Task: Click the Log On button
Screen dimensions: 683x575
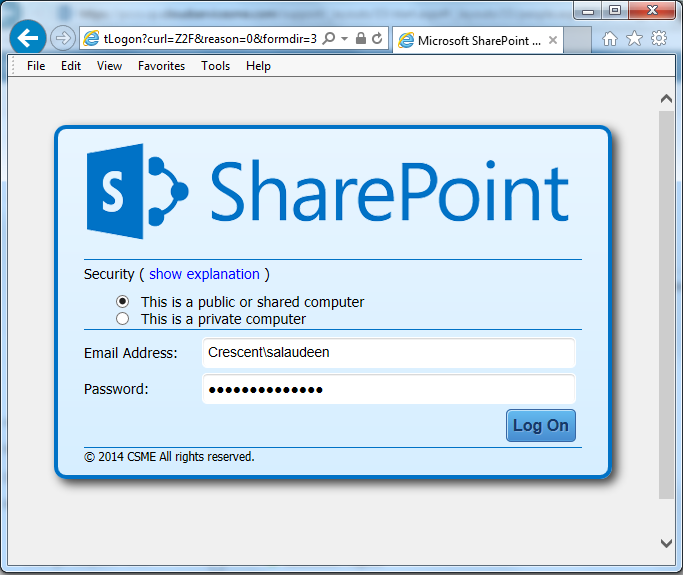Action: point(541,426)
